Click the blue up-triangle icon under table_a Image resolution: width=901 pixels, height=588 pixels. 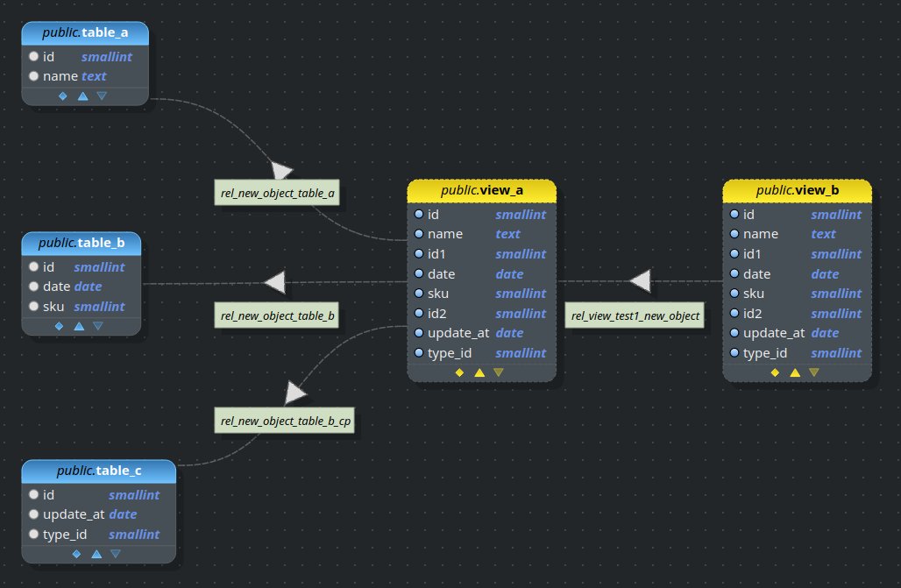(x=82, y=96)
